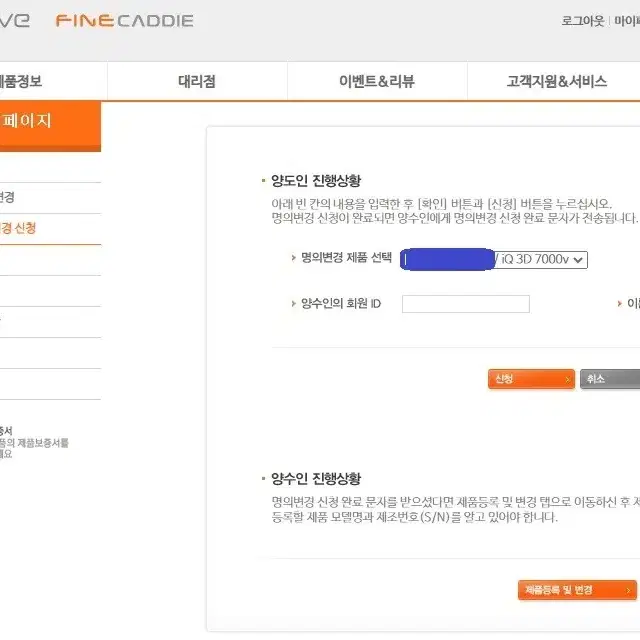This screenshot has height=640, width=640.
Task: Click the orange 신청 button
Action: 531,379
